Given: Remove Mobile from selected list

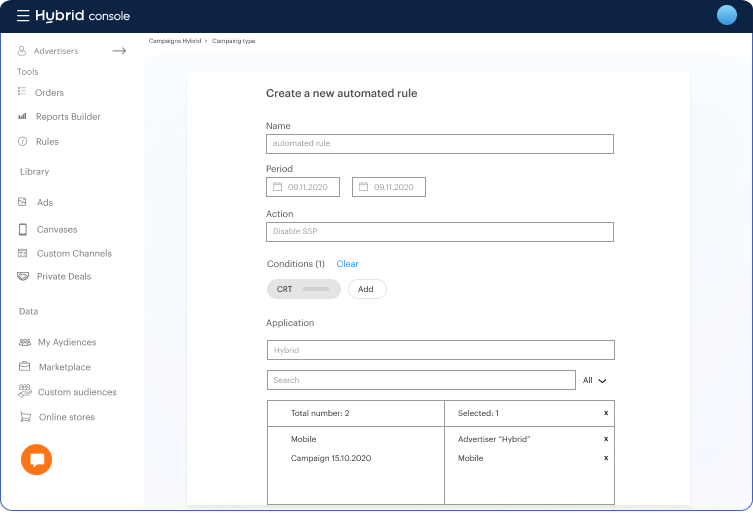Looking at the screenshot, I should click(x=606, y=458).
